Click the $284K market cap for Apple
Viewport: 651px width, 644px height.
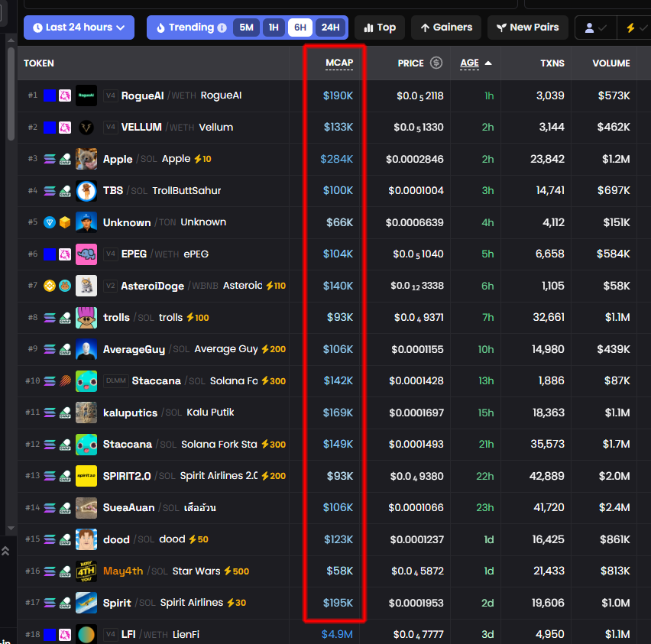click(x=337, y=159)
